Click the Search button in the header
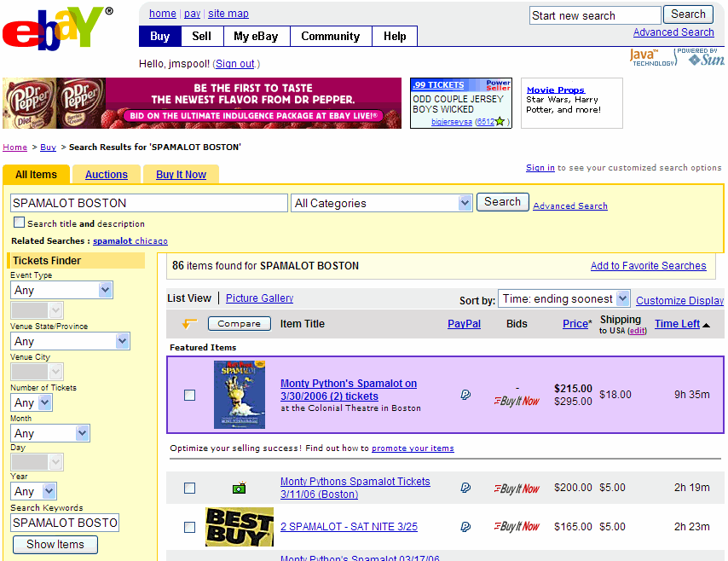 (x=688, y=14)
